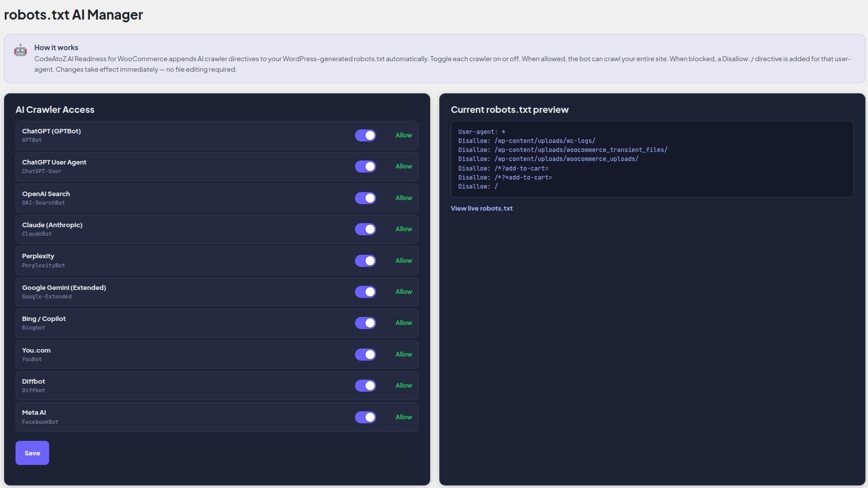Click the AI Crawler Access panel heading
Viewport: 868px width, 488px height.
click(x=55, y=109)
